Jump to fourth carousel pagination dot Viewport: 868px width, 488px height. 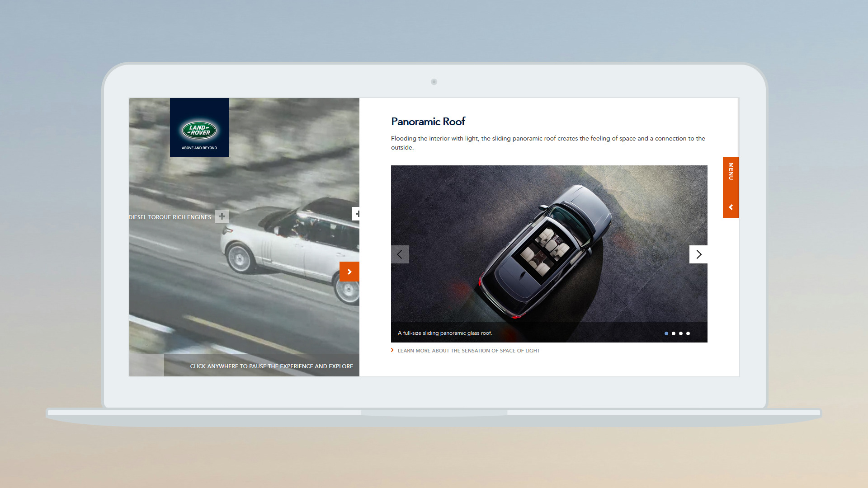tap(688, 333)
